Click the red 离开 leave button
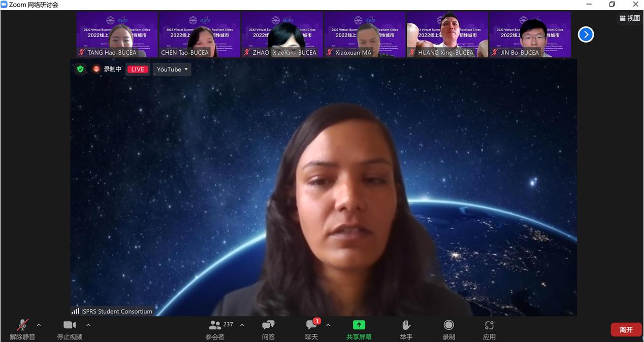This screenshot has width=644, height=342. coord(626,330)
